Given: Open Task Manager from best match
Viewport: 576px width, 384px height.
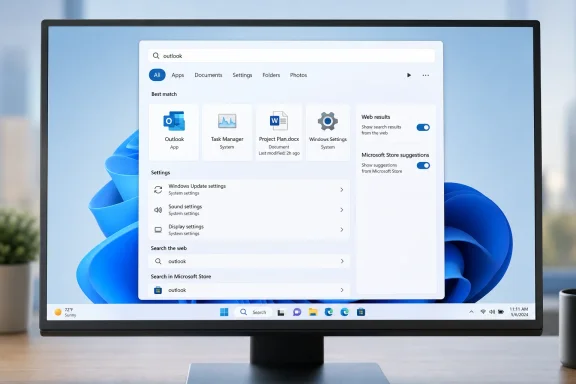Looking at the screenshot, I should coord(227,132).
